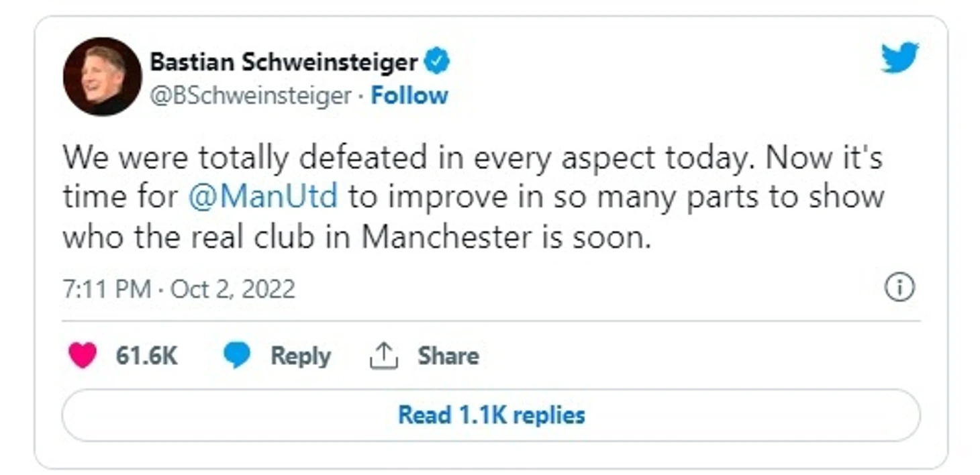
Task: Open the 7:11 PM timestamp link
Action: click(106, 289)
